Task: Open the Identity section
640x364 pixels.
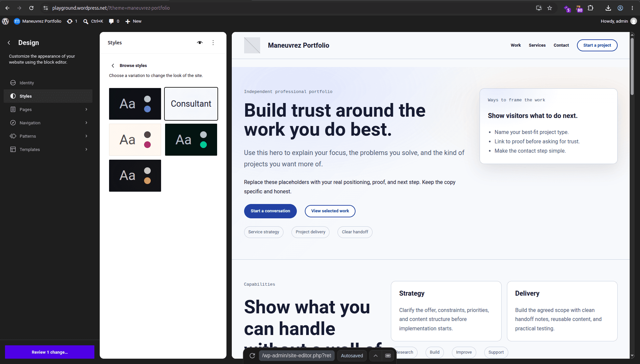Action: point(48,83)
